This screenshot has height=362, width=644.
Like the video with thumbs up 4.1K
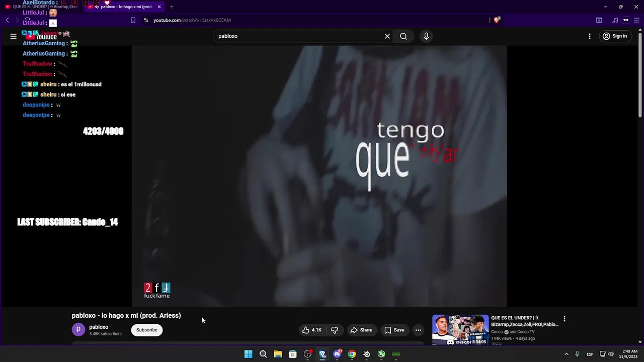pyautogui.click(x=312, y=330)
